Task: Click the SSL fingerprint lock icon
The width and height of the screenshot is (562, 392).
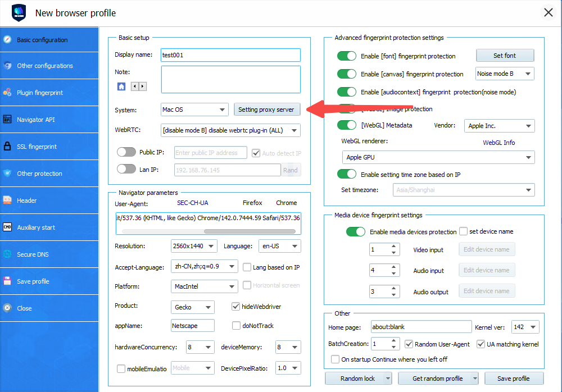Action: point(7,147)
